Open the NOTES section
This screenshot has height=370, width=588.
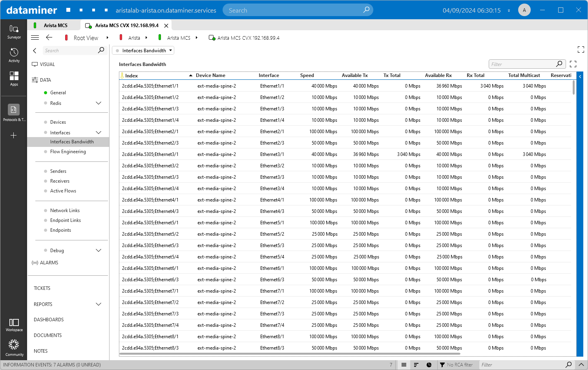(x=40, y=351)
